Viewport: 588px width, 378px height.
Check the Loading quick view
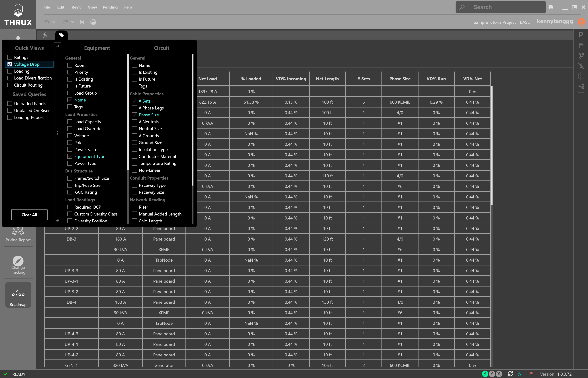tap(10, 71)
